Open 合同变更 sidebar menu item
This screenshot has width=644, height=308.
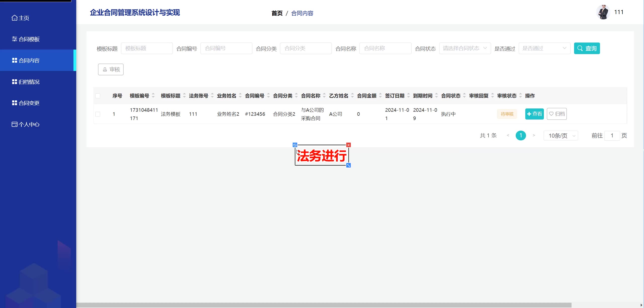pos(29,103)
